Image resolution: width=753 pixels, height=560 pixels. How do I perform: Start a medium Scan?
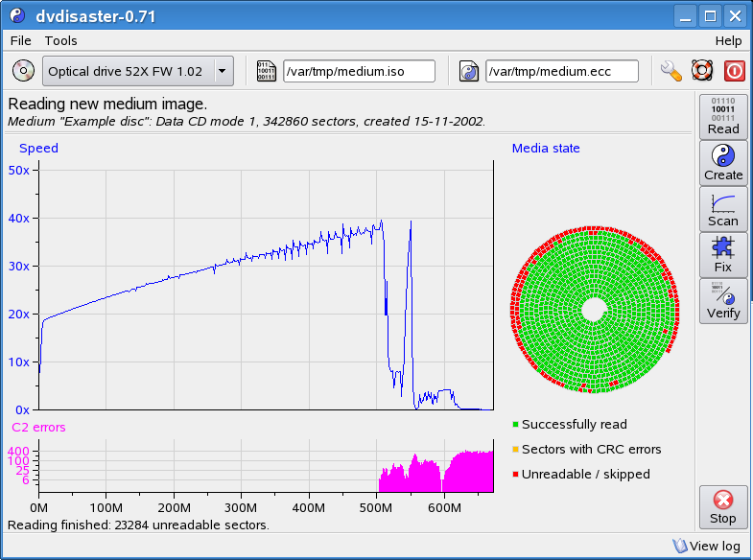pyautogui.click(x=723, y=209)
